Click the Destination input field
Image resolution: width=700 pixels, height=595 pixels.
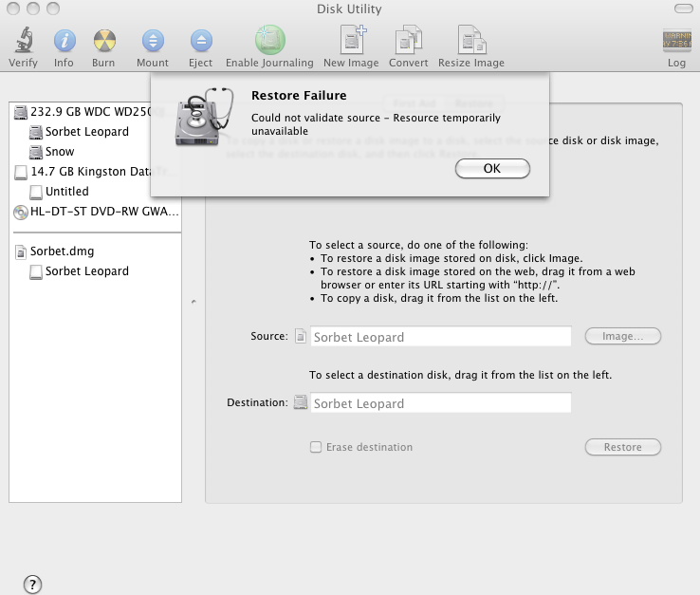point(441,403)
